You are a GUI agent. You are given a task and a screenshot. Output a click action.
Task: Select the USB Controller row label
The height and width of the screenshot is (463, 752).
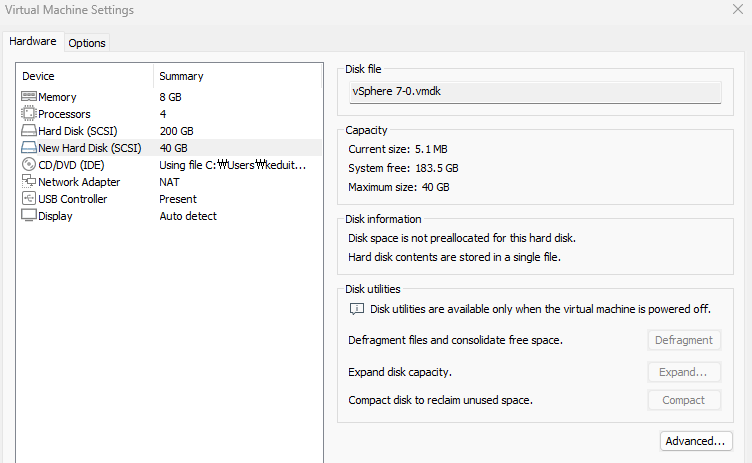point(73,199)
